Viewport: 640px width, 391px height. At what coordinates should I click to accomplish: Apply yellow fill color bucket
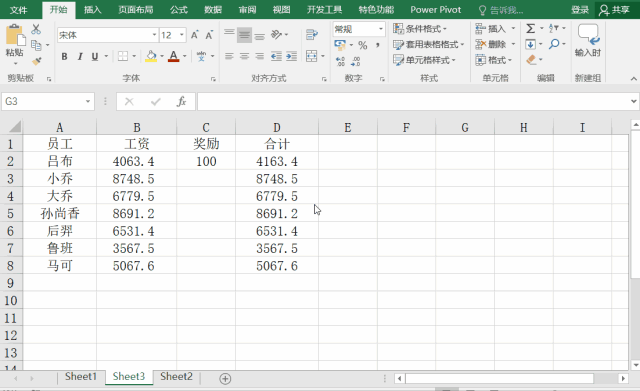(151, 56)
